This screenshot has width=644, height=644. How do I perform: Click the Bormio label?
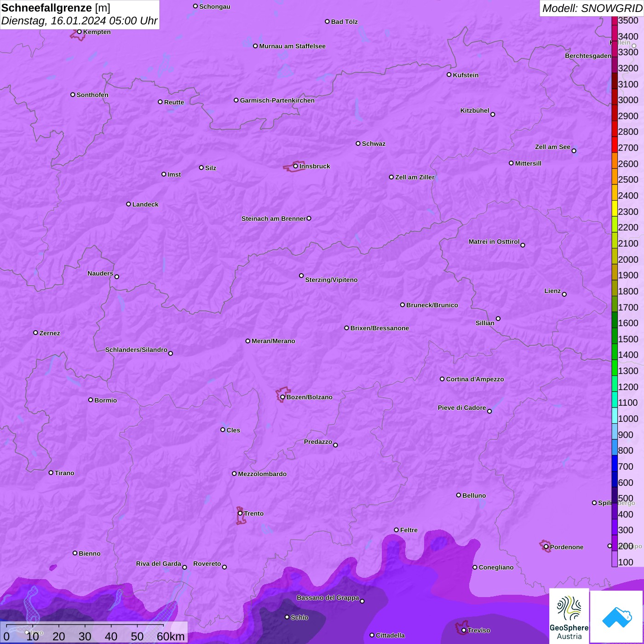coord(106,400)
